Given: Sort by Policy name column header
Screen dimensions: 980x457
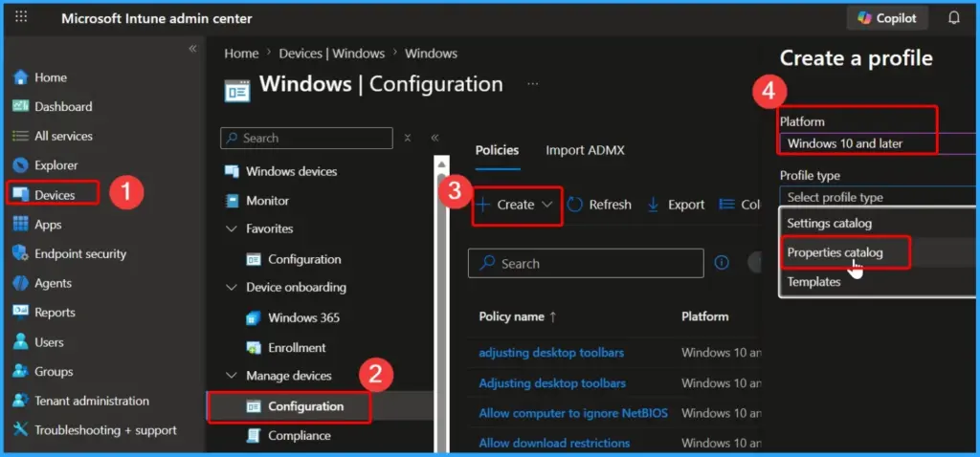Looking at the screenshot, I should [x=518, y=316].
